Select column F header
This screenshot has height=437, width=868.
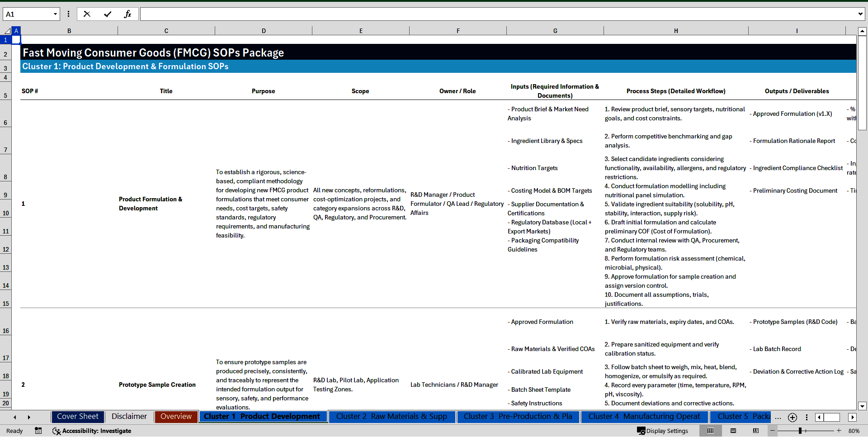pos(458,31)
